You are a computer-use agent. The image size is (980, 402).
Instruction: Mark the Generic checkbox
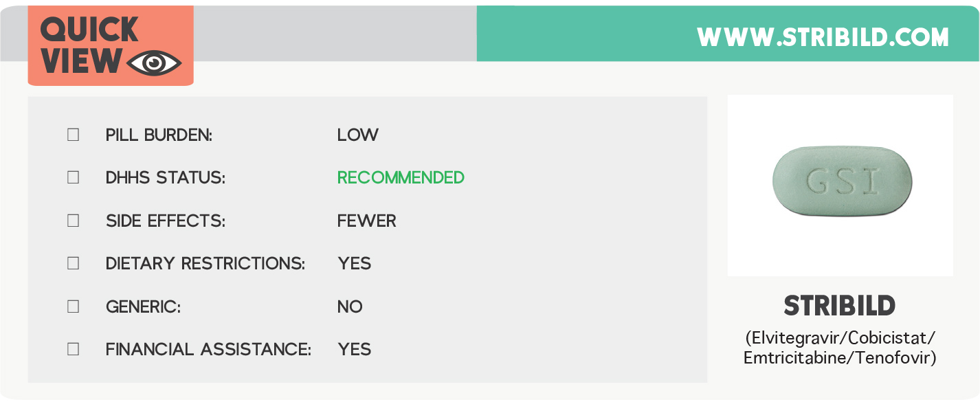click(x=74, y=306)
